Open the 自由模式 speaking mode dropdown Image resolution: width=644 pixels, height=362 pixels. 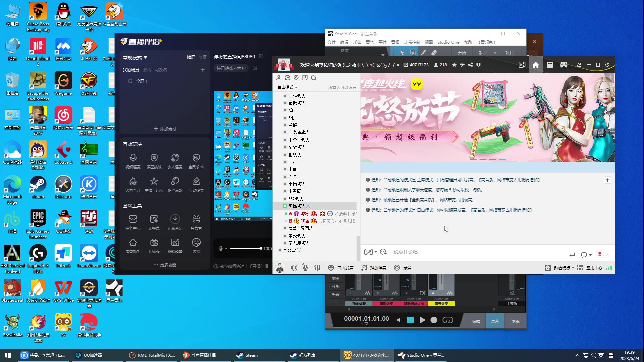(287, 87)
